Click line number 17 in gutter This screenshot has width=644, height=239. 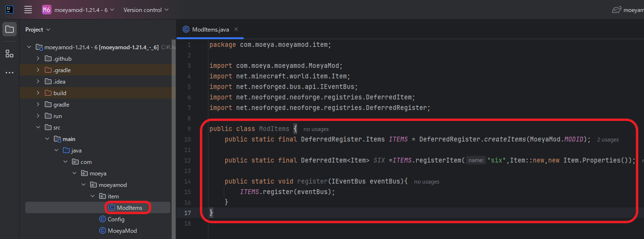187,213
